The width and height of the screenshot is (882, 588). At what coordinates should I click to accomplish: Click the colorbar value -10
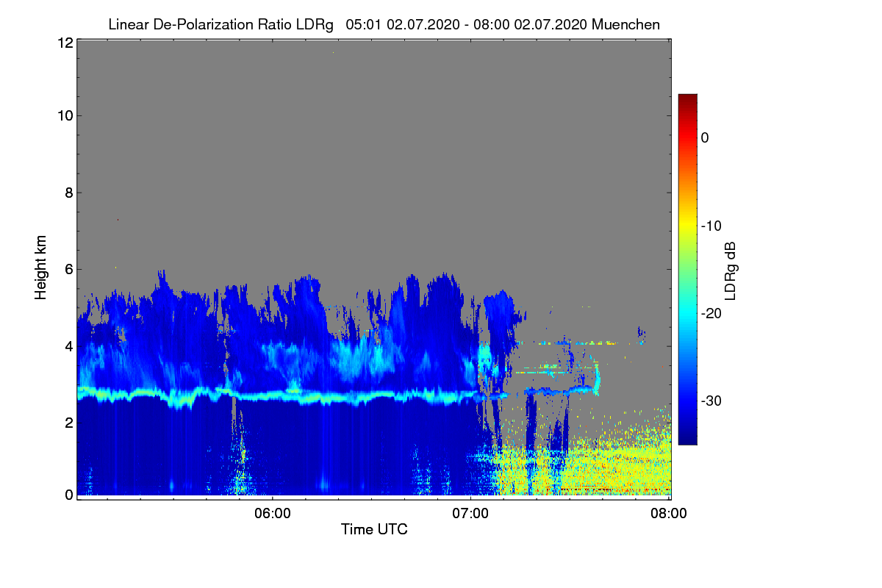click(x=711, y=226)
